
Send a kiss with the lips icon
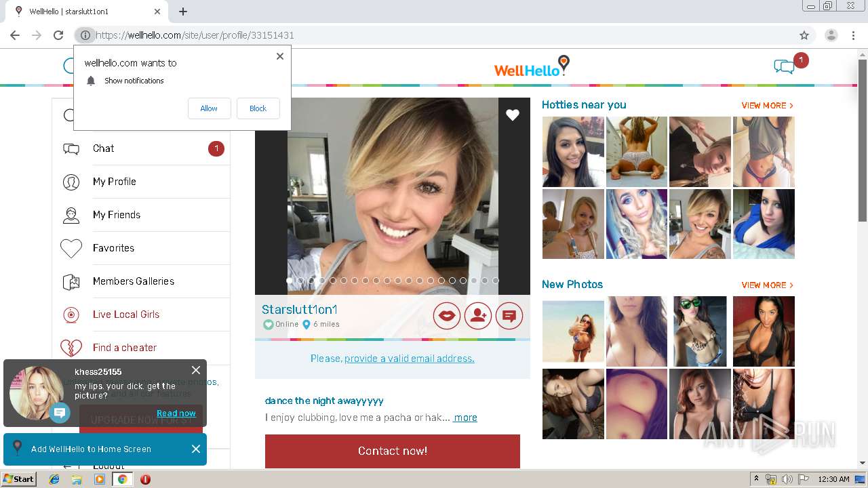click(x=447, y=316)
